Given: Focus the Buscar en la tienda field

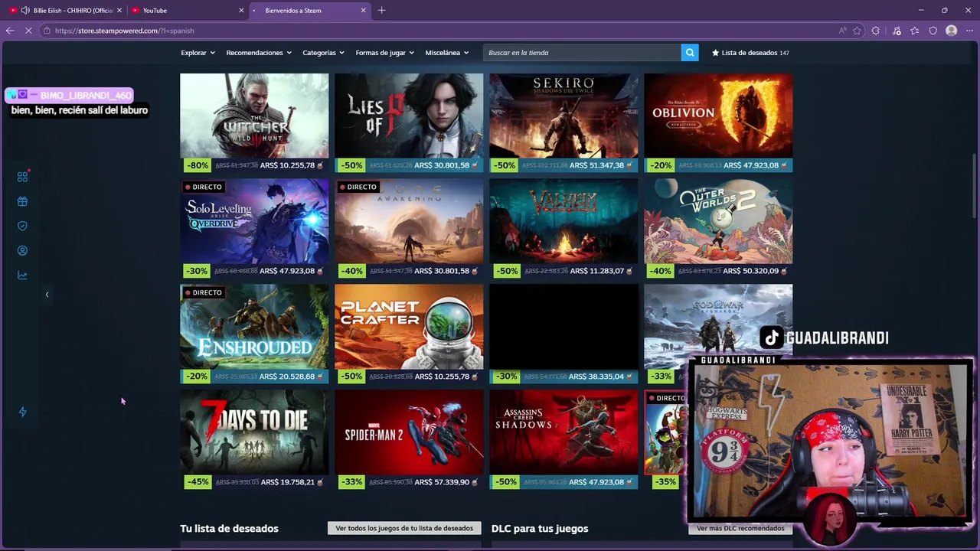Looking at the screenshot, I should pos(582,53).
